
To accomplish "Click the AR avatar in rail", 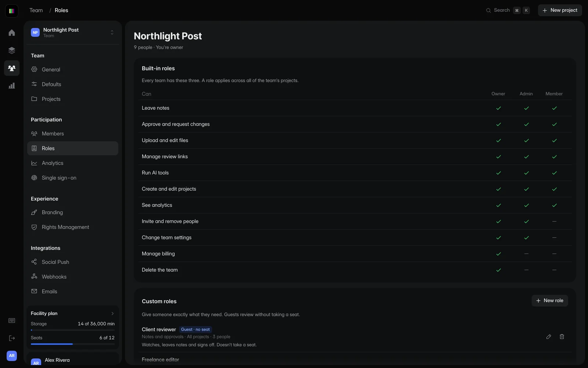I will pos(12,356).
